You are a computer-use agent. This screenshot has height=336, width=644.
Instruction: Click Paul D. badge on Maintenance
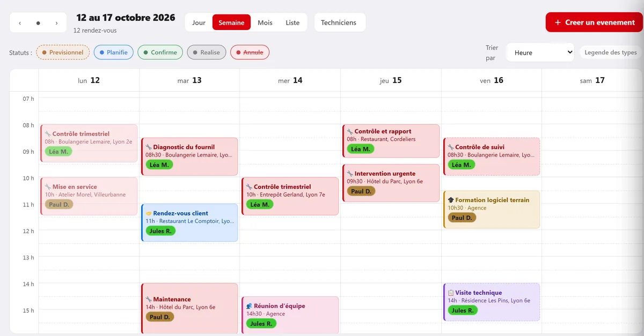(x=160, y=317)
